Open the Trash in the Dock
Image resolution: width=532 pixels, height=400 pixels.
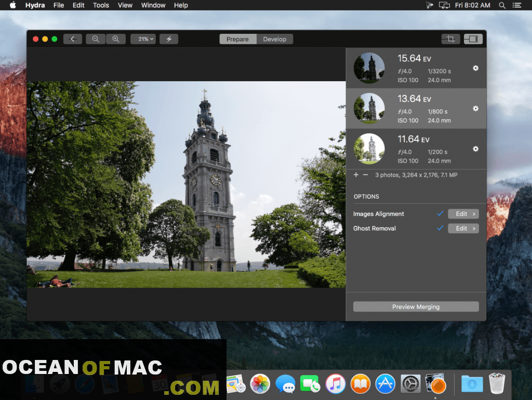click(x=497, y=383)
